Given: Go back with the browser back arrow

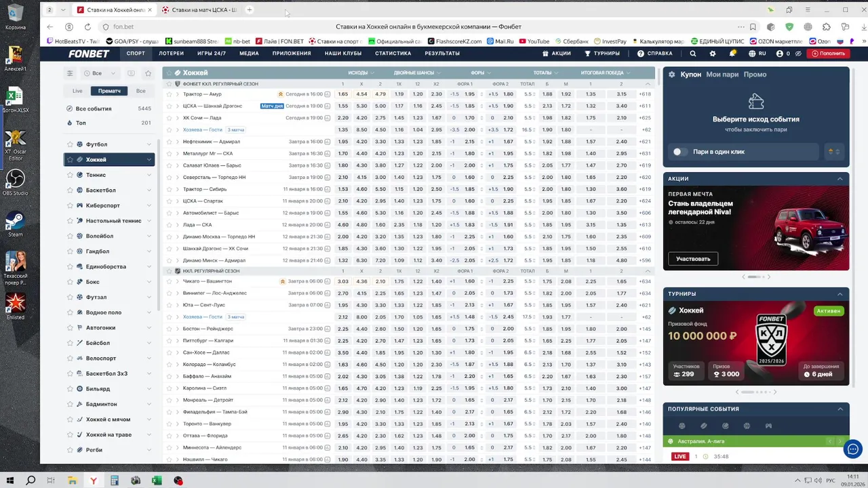Looking at the screenshot, I should tap(50, 26).
